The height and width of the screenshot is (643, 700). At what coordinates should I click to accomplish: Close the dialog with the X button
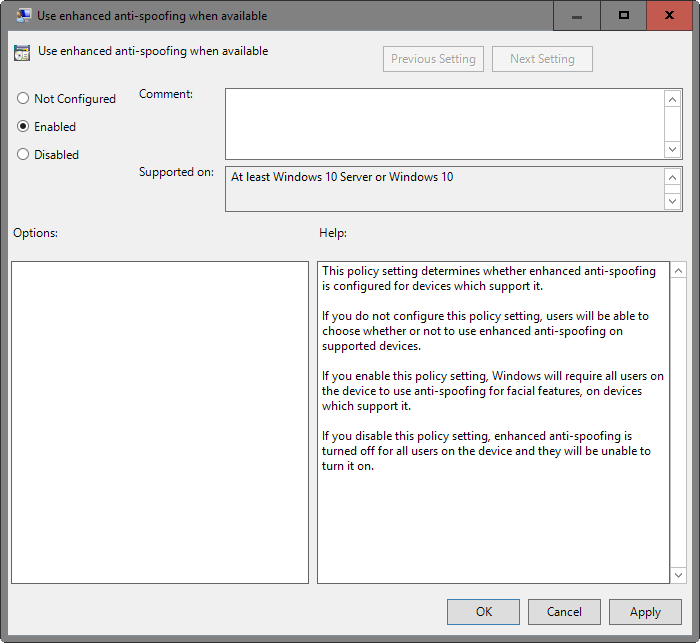(669, 16)
